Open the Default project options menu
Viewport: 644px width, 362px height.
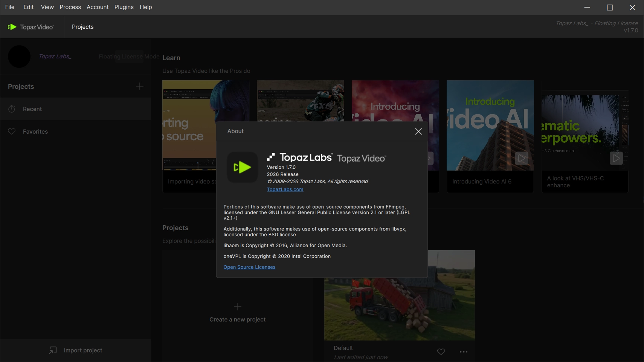[464, 352]
